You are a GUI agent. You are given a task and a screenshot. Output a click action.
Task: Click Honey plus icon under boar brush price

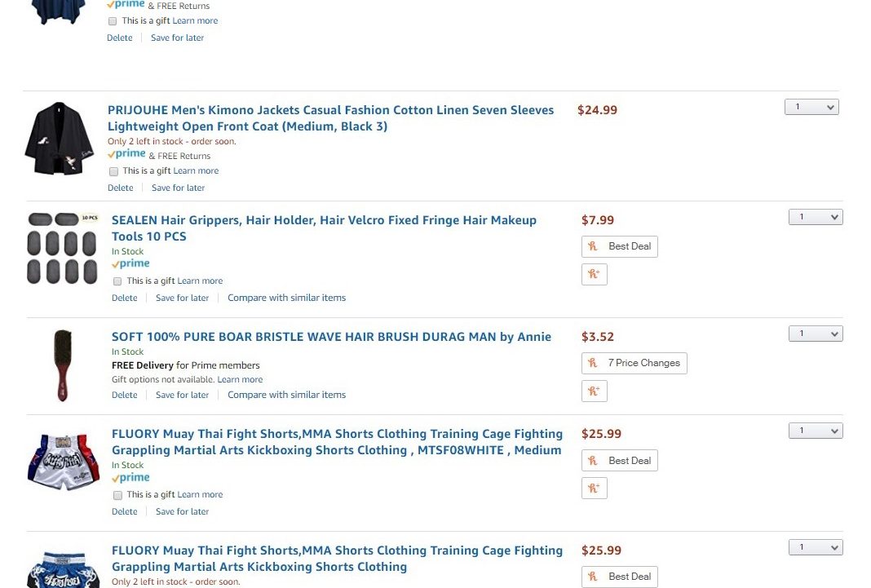pos(595,391)
